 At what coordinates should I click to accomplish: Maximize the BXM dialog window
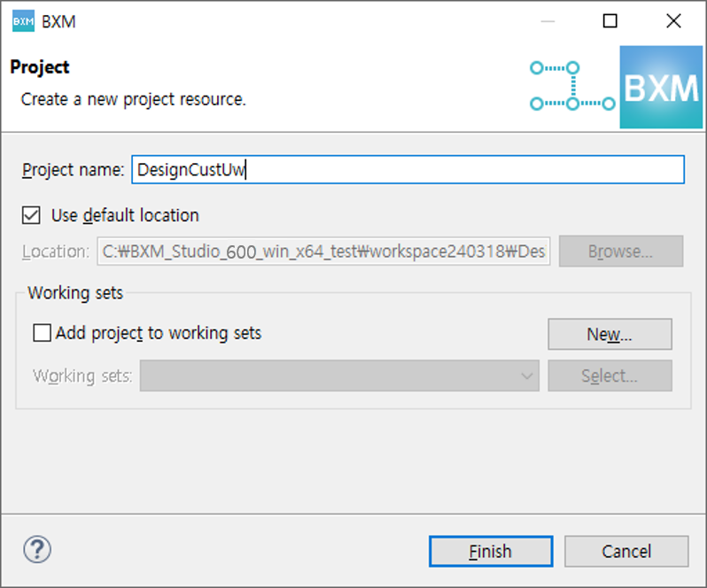pyautogui.click(x=610, y=21)
